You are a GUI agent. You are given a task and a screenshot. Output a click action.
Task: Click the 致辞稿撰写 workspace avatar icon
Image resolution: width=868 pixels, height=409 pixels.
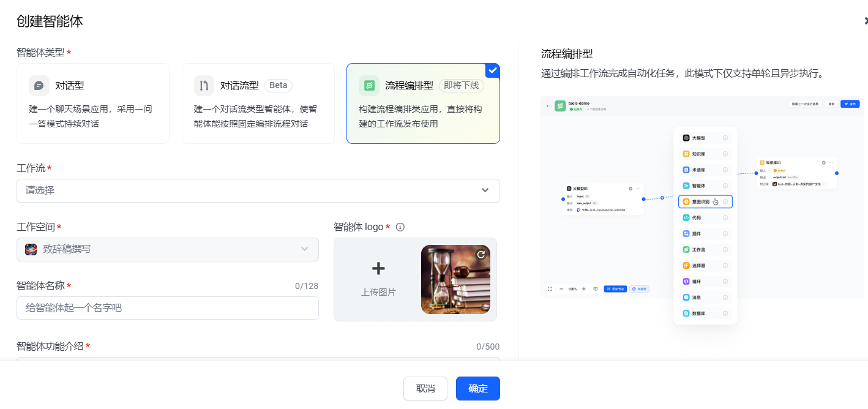pos(31,249)
